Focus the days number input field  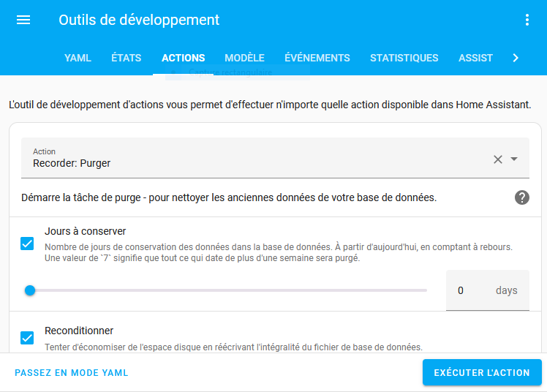(468, 290)
